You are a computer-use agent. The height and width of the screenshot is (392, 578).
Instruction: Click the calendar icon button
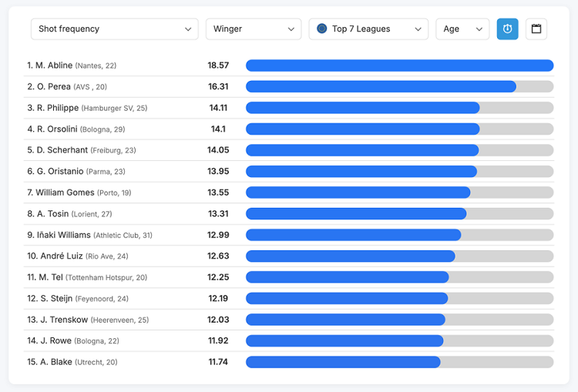(536, 28)
